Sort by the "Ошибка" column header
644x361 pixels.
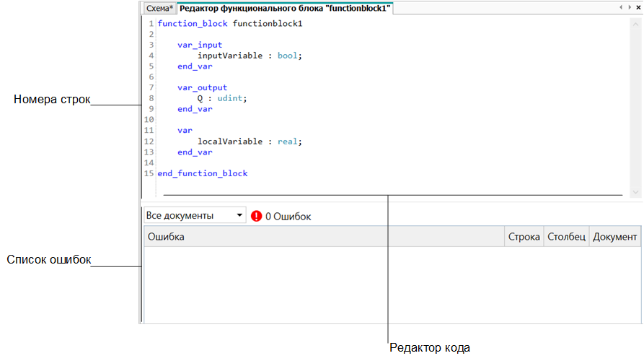pos(323,237)
